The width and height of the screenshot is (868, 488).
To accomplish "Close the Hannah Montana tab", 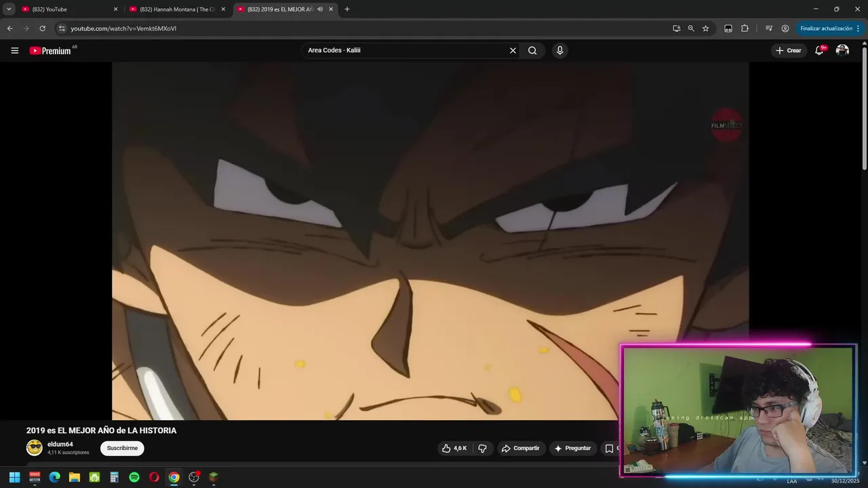I will tap(223, 9).
